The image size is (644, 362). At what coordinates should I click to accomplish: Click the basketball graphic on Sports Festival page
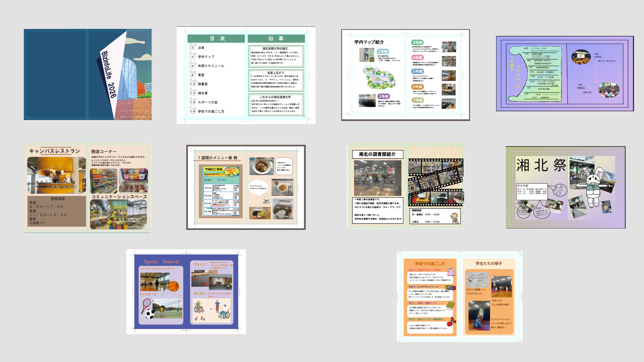173,286
